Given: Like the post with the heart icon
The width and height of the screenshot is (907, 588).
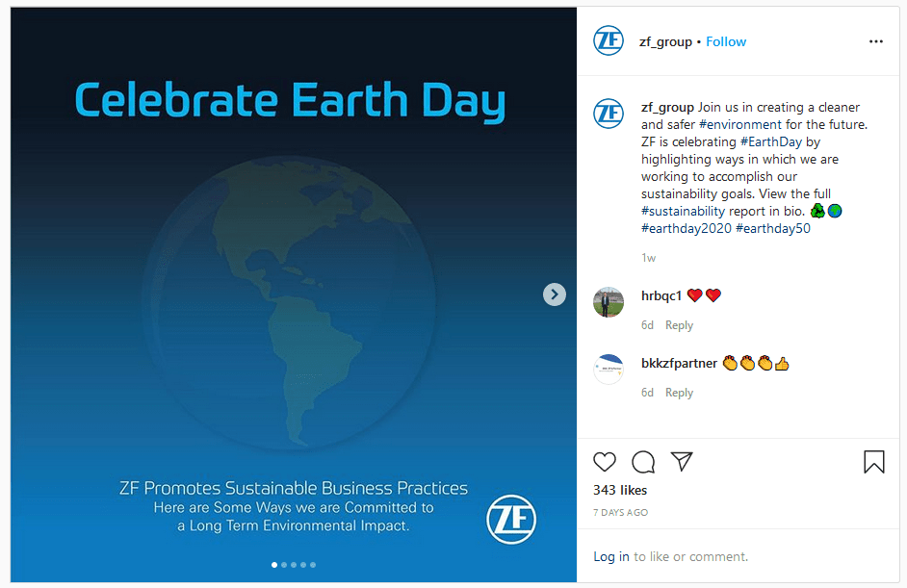Looking at the screenshot, I should click(x=605, y=462).
